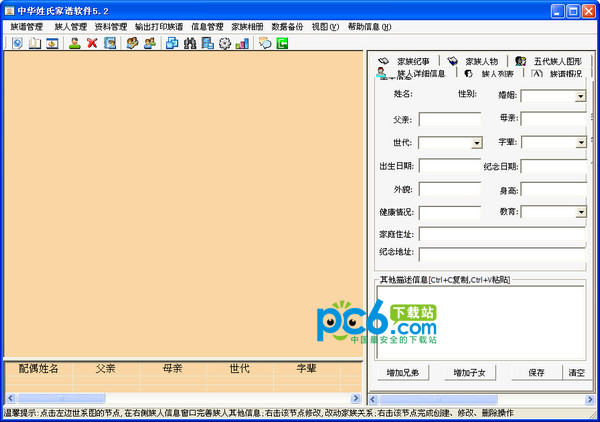
Task: Click the 外貌 input field
Action: coord(450,189)
